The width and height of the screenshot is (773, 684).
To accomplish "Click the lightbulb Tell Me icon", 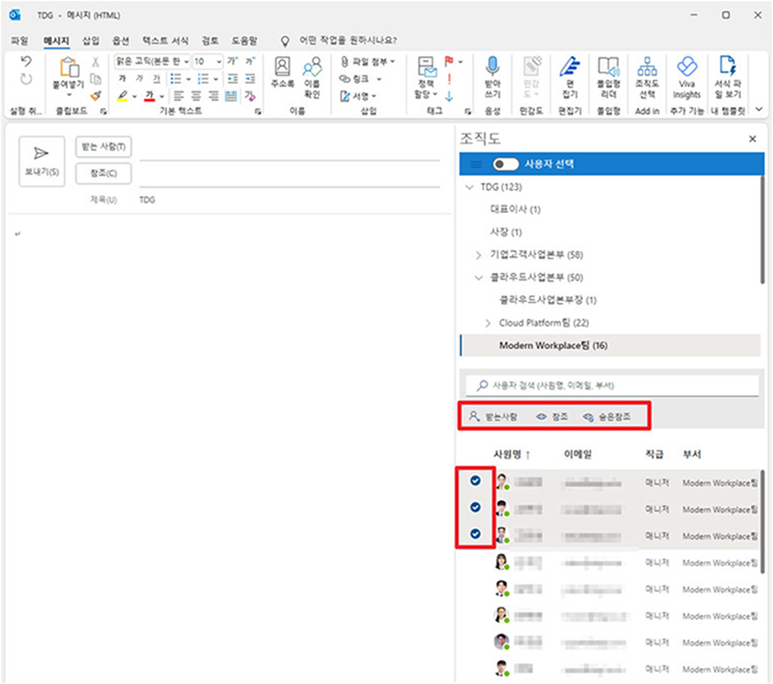I will tap(285, 41).
